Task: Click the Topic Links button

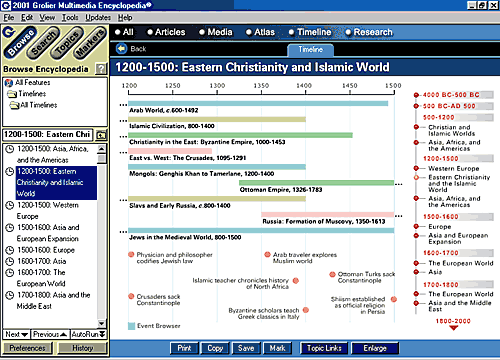Action: (x=324, y=348)
